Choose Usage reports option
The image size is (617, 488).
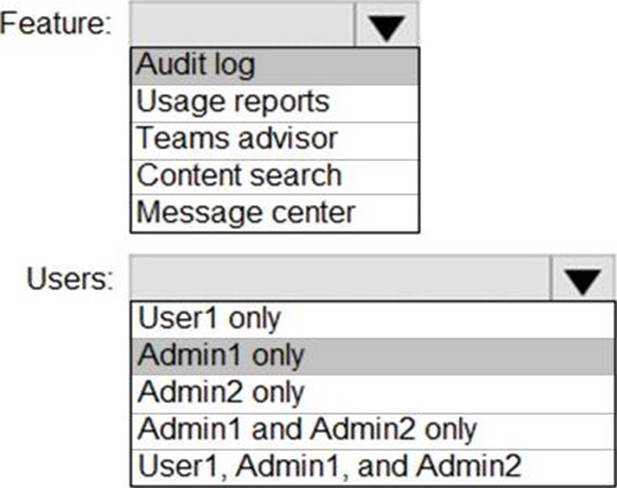(x=274, y=102)
